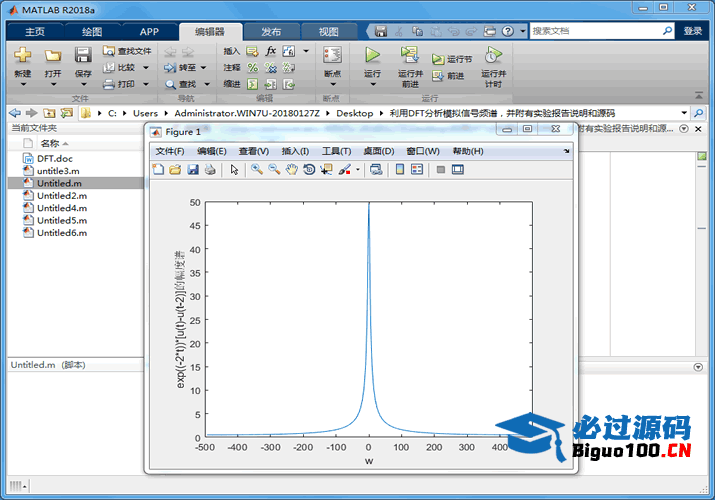Open Figure 1 插入(I) menu
Image resolution: width=715 pixels, height=500 pixels.
pos(295,151)
